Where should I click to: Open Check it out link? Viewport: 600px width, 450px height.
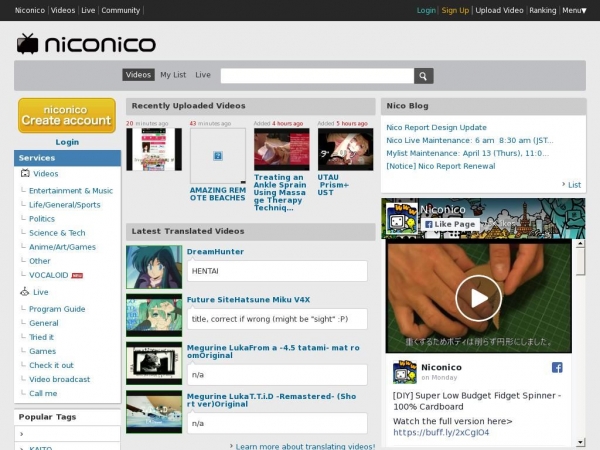[x=51, y=365]
